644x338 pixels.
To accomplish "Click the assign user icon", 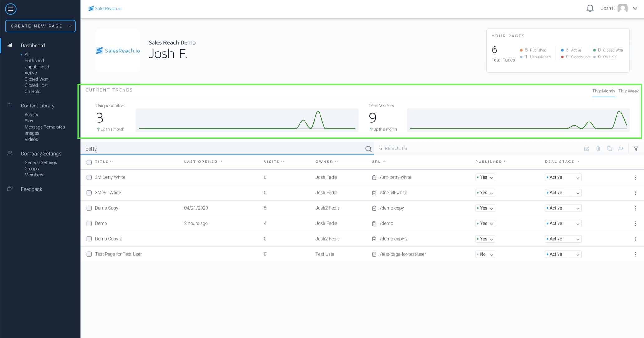I will (621, 149).
